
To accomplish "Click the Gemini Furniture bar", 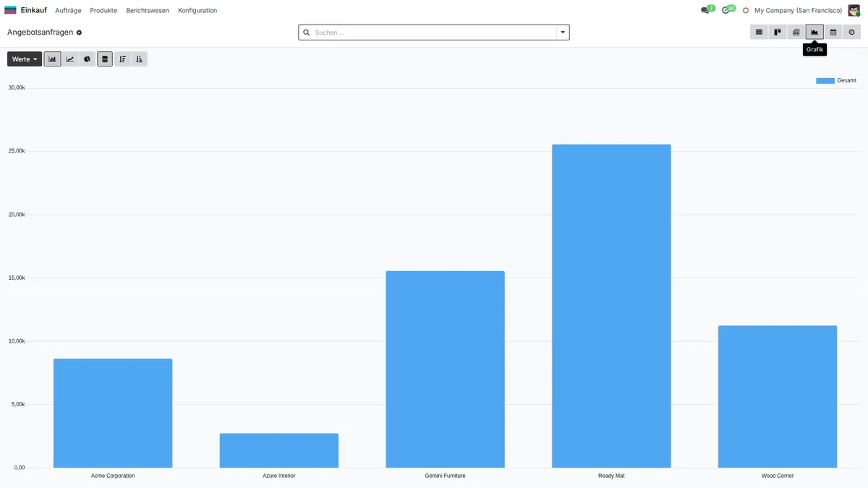I will 445,369.
